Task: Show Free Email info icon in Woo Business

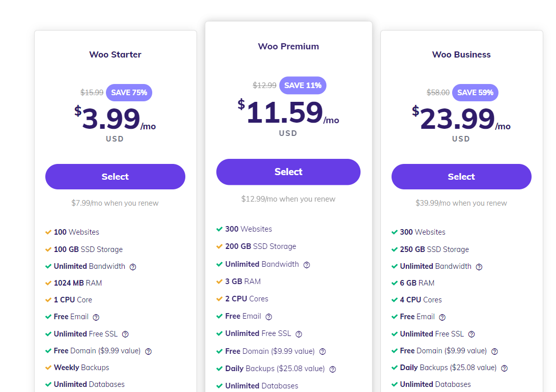Action: point(442,317)
